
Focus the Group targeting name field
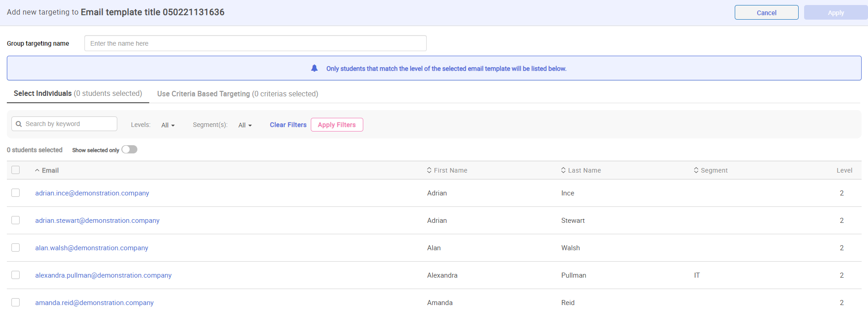255,43
